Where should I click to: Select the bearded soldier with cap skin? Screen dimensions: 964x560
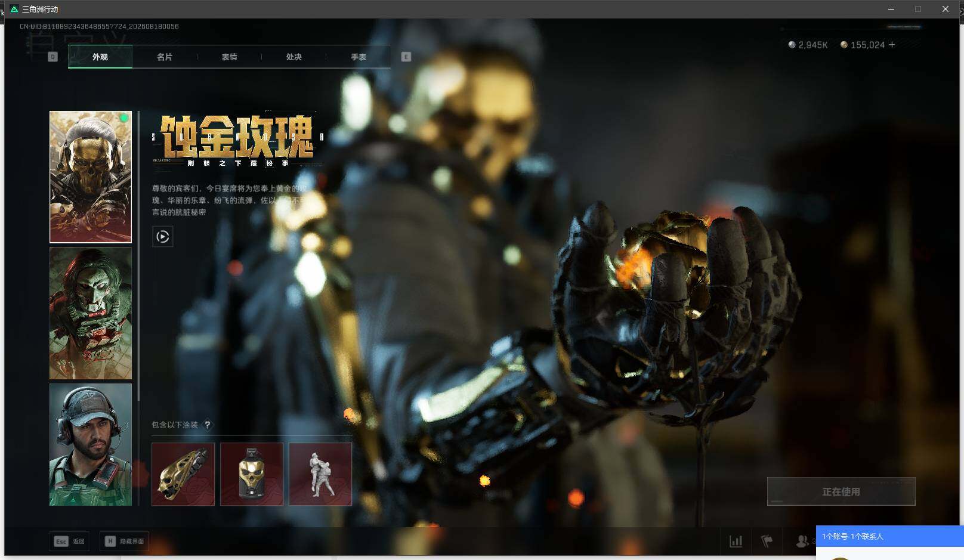click(91, 444)
